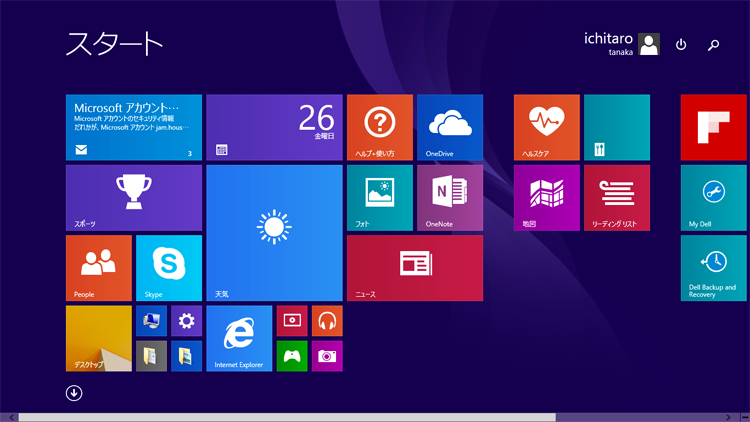Viewport: 750px width, 422px height.
Task: Open the ヘルスケア health tile
Action: [546, 127]
